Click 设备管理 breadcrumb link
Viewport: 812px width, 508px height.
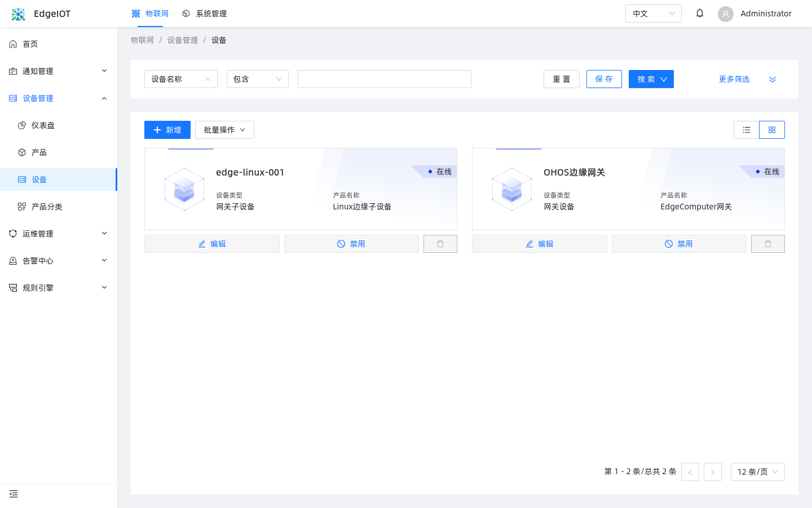click(x=183, y=40)
